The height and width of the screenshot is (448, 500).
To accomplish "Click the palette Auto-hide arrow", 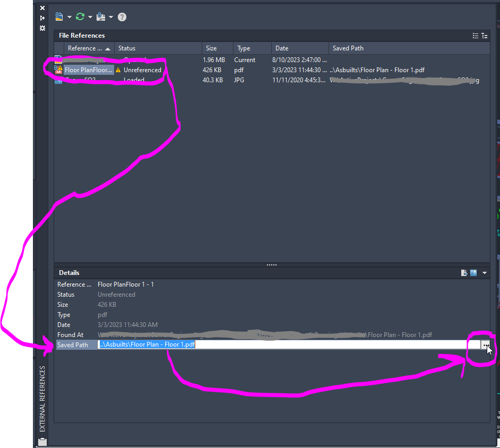I will click(x=42, y=18).
